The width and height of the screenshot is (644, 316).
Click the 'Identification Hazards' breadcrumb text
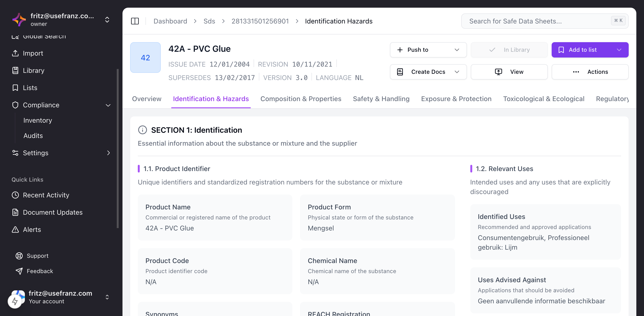339,21
